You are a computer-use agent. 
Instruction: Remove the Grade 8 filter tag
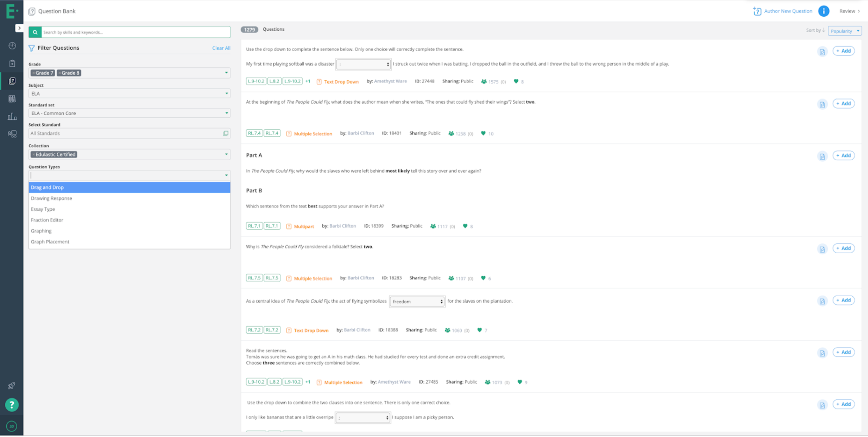pos(60,73)
